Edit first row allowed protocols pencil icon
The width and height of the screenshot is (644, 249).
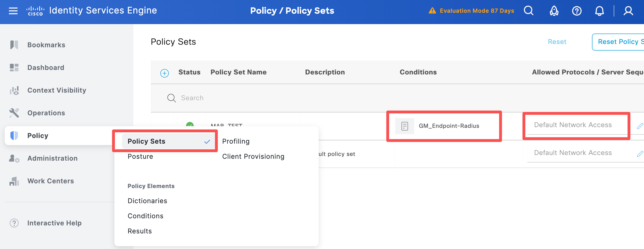[640, 126]
